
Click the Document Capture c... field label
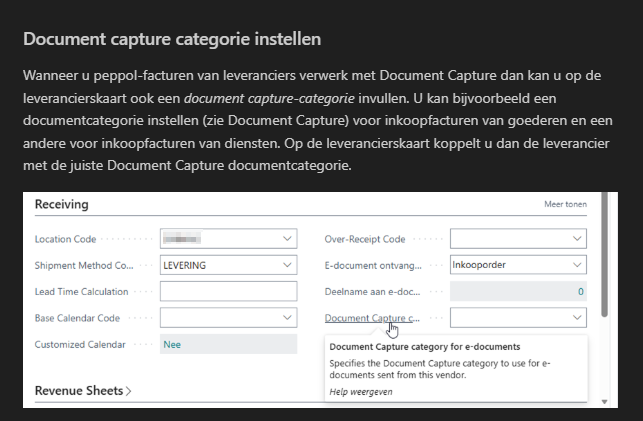371,318
